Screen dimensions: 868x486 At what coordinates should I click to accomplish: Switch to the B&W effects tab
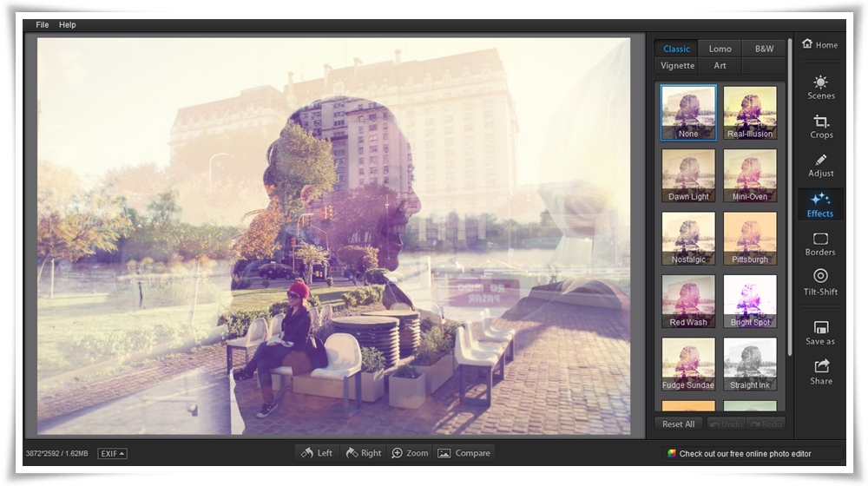[764, 49]
